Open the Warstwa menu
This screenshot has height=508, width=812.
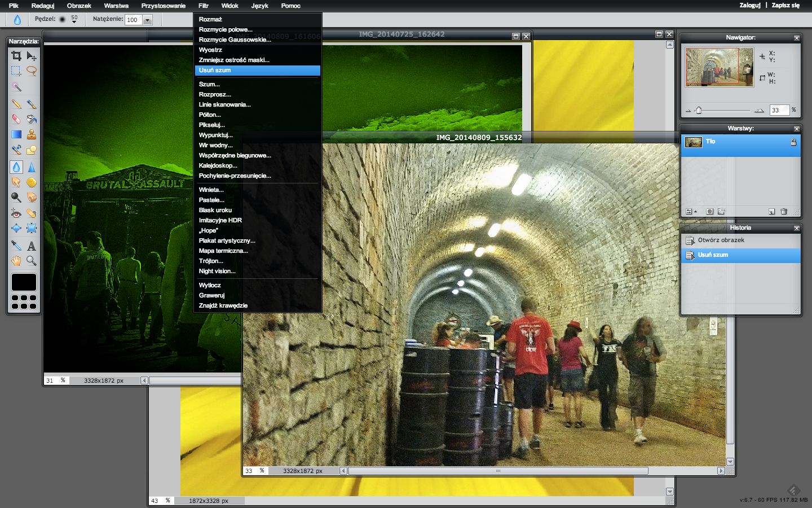pyautogui.click(x=116, y=6)
